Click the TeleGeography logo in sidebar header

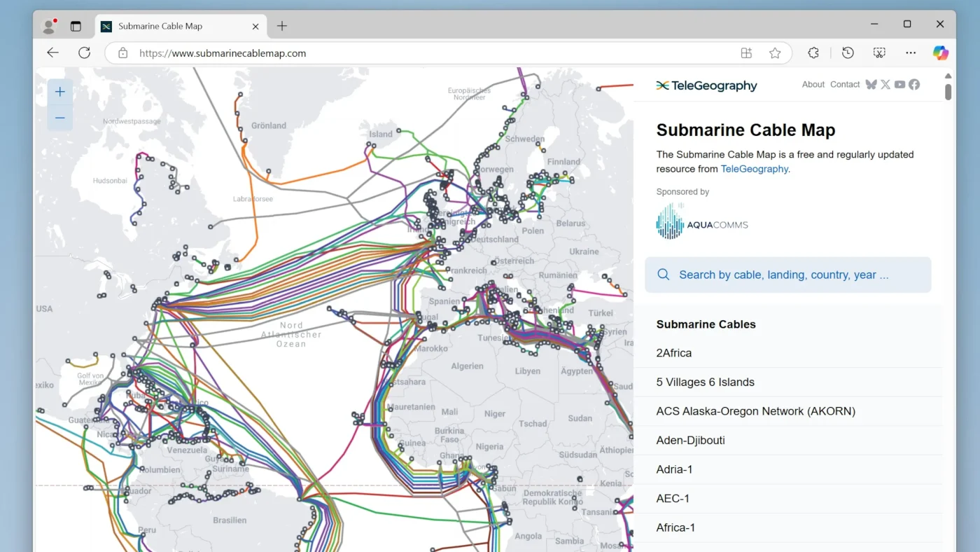706,85
